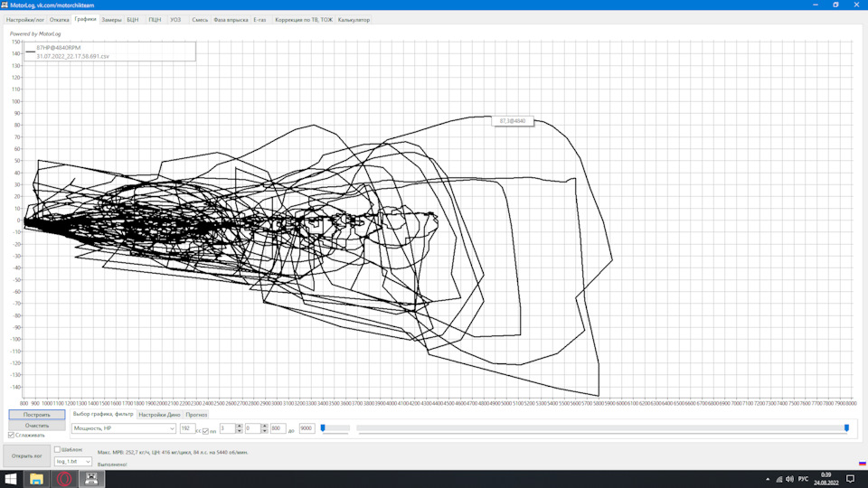Click the volume tray icon
Image resolution: width=868 pixels, height=488 pixels.
point(789,479)
